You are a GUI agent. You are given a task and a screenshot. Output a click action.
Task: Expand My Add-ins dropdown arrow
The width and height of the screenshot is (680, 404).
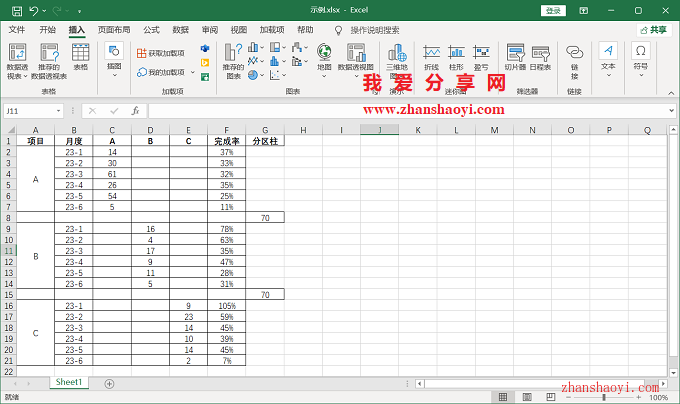click(193, 72)
